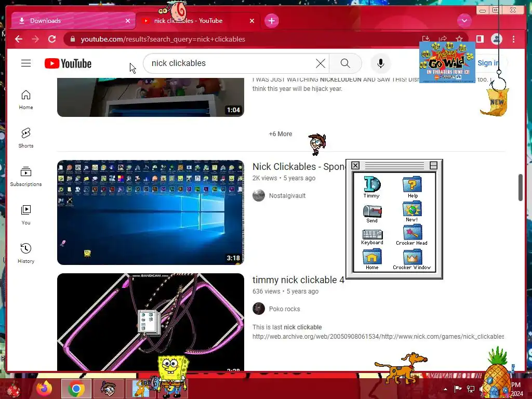The height and width of the screenshot is (399, 532).
Task: Toggle the browser side panel
Action: coord(480,39)
